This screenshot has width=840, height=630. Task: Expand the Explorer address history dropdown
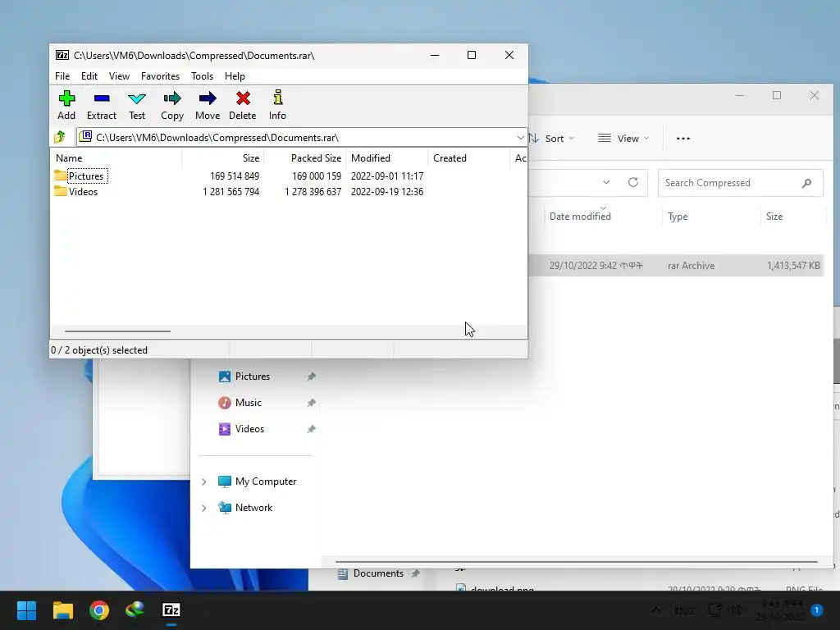[x=606, y=182]
